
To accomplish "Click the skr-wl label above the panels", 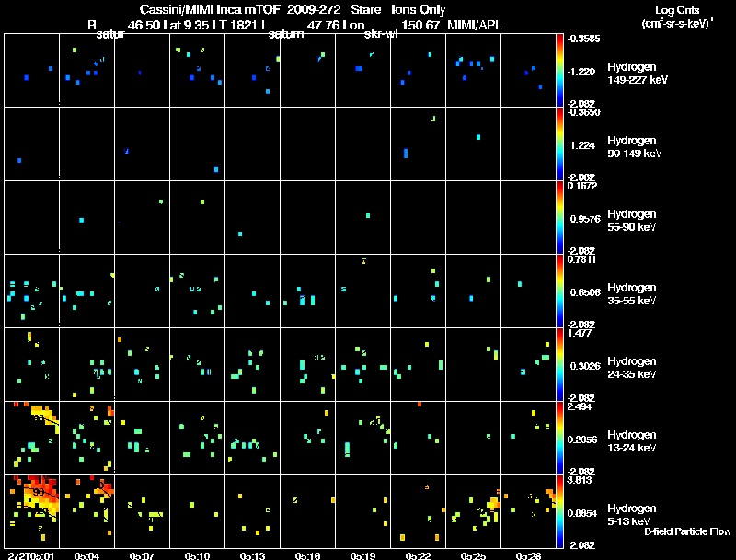I will click(381, 34).
